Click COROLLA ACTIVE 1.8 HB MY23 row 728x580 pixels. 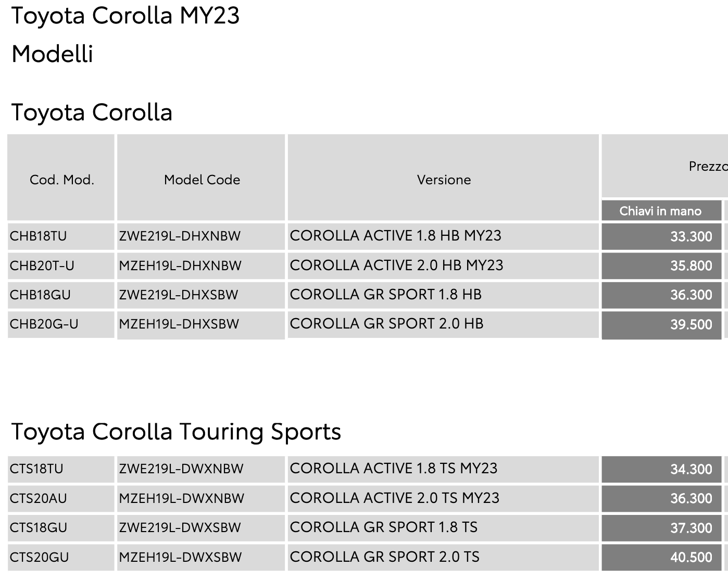click(443, 236)
